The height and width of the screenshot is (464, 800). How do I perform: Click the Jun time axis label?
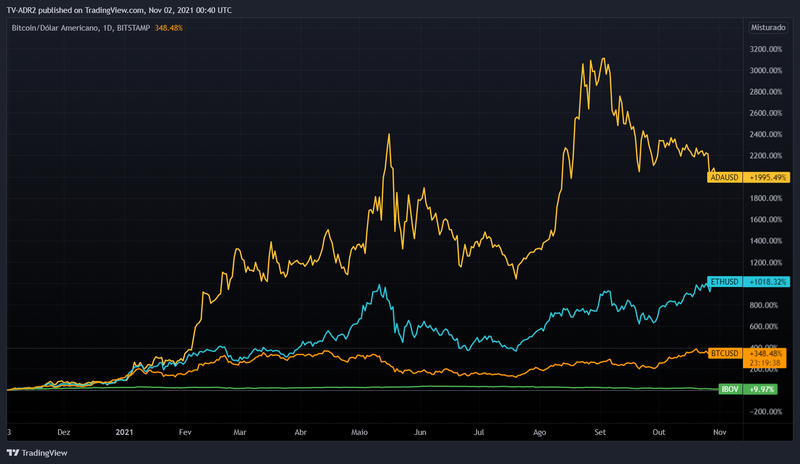pyautogui.click(x=420, y=432)
